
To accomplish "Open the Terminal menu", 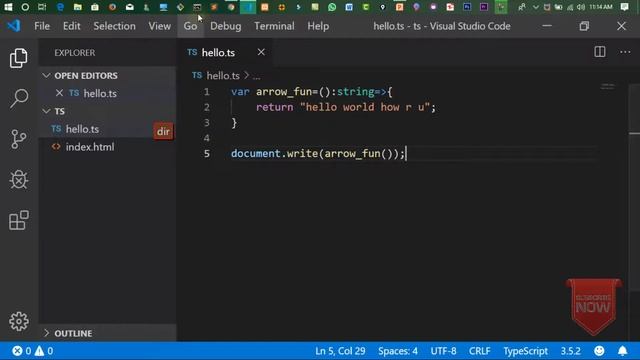I will (x=274, y=26).
